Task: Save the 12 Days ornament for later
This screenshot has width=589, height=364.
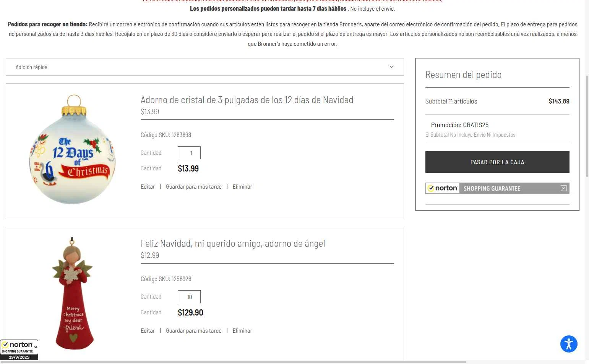Action: [x=193, y=187]
